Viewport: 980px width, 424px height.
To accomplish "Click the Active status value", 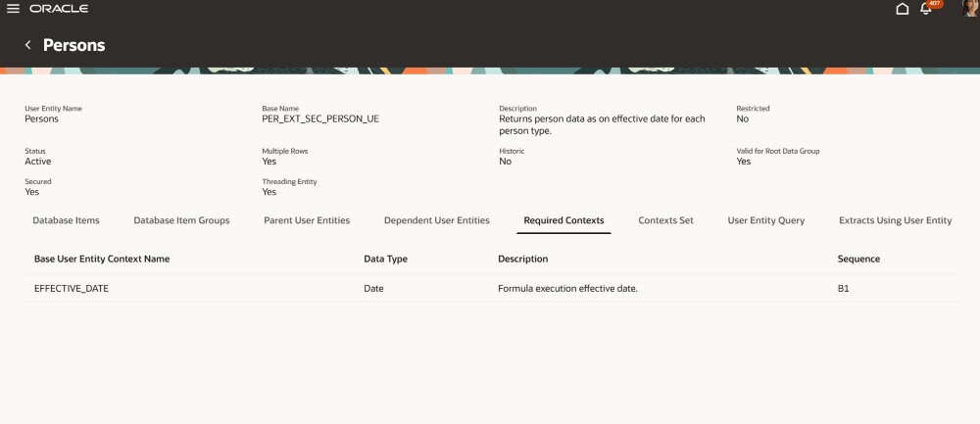I will pyautogui.click(x=38, y=162).
